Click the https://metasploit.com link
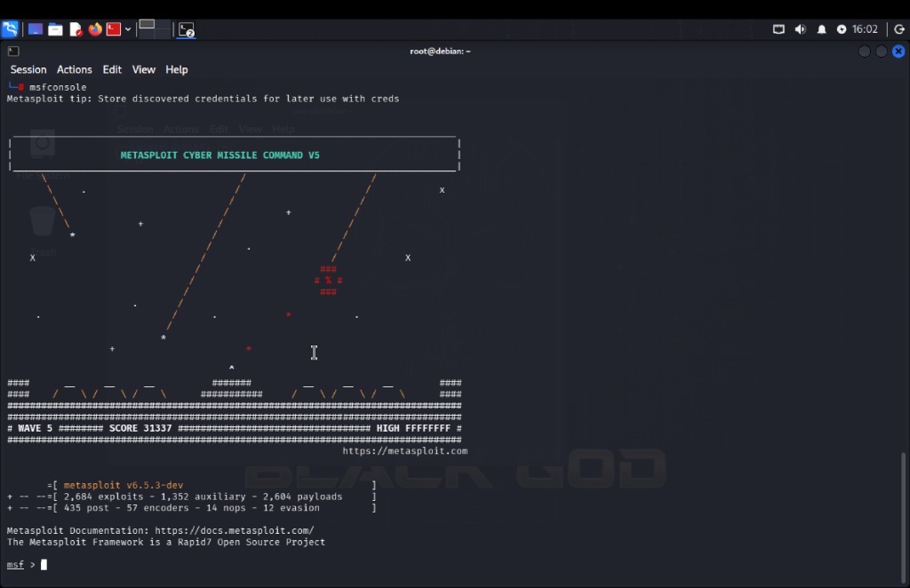Image resolution: width=910 pixels, height=588 pixels. (404, 450)
